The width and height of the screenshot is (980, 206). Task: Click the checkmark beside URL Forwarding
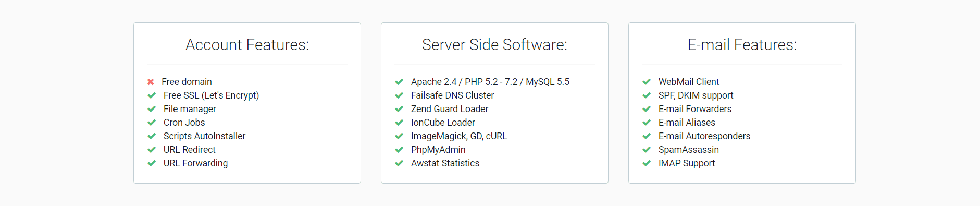[152, 163]
